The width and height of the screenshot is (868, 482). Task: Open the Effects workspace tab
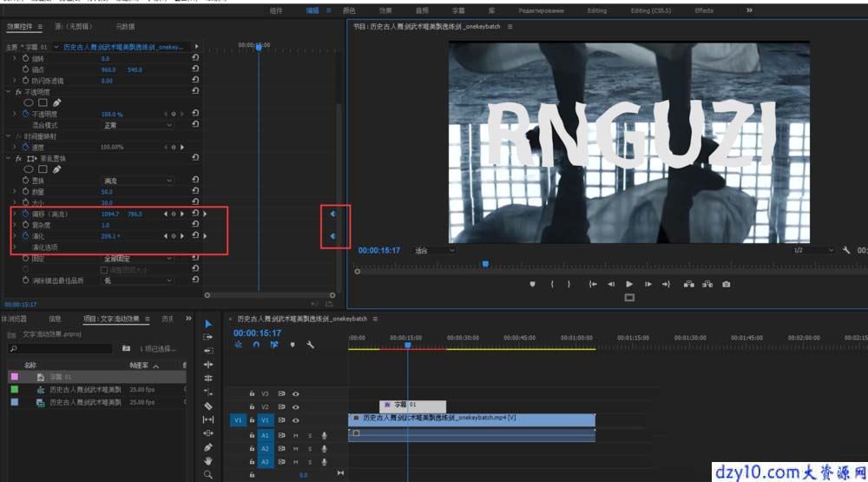click(x=704, y=10)
